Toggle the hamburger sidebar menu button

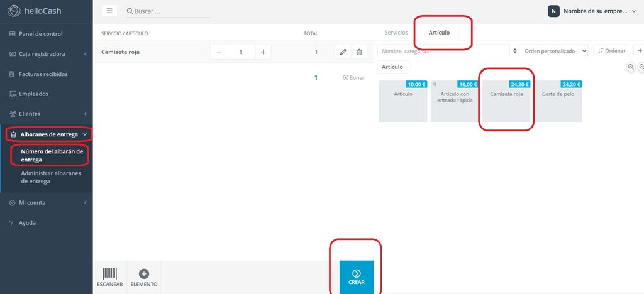click(x=109, y=11)
